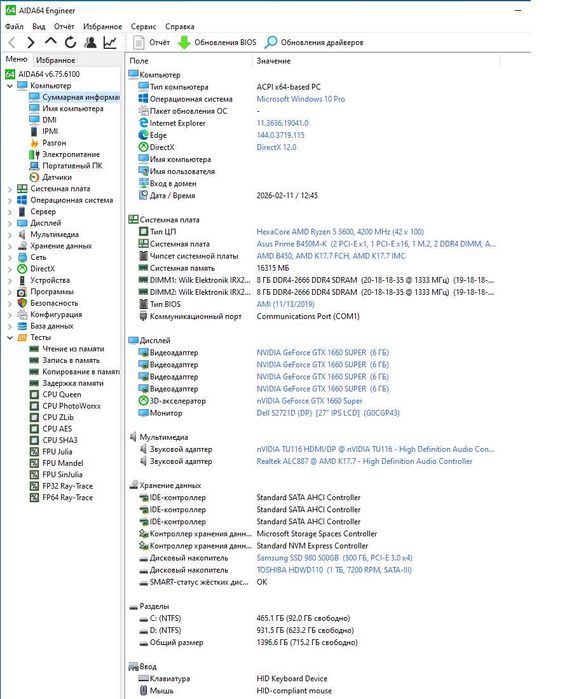572x699 pixels.
Task: Click the CPU PhotoWorxx test icon
Action: 34,406
